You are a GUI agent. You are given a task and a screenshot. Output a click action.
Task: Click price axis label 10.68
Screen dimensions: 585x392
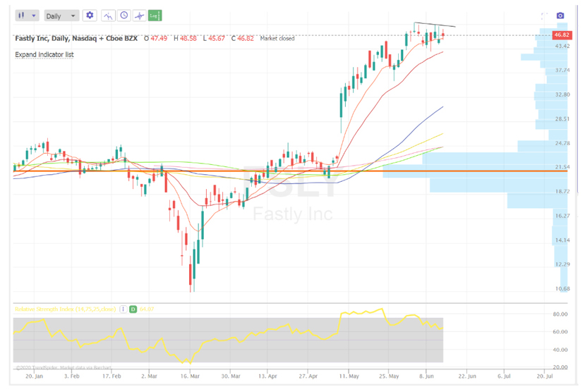562,289
